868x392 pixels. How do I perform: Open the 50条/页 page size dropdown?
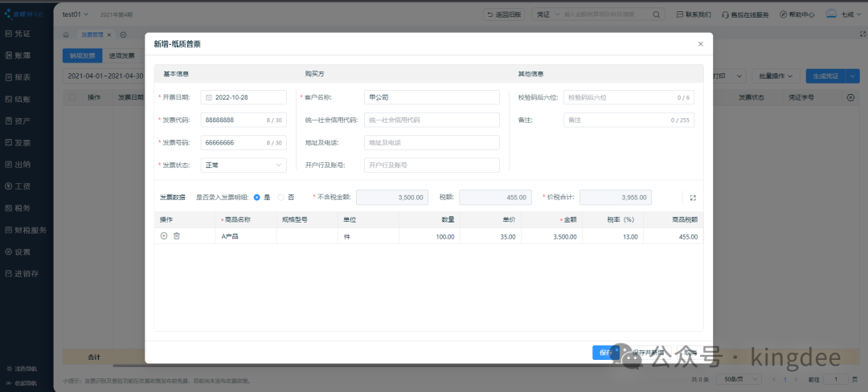(733, 379)
